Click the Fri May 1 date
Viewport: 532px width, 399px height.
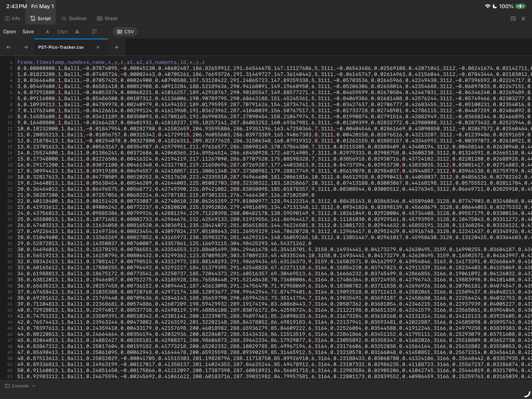(x=43, y=6)
